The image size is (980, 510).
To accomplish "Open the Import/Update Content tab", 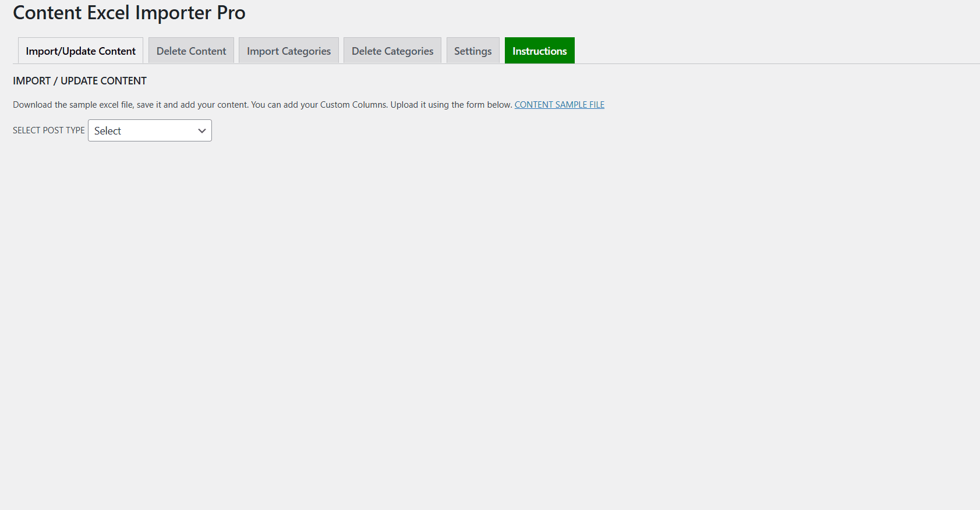I will [x=80, y=51].
